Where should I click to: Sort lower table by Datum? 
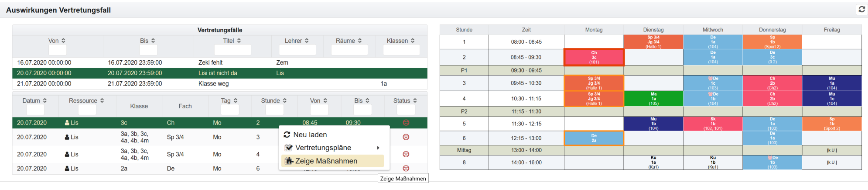pos(44,100)
